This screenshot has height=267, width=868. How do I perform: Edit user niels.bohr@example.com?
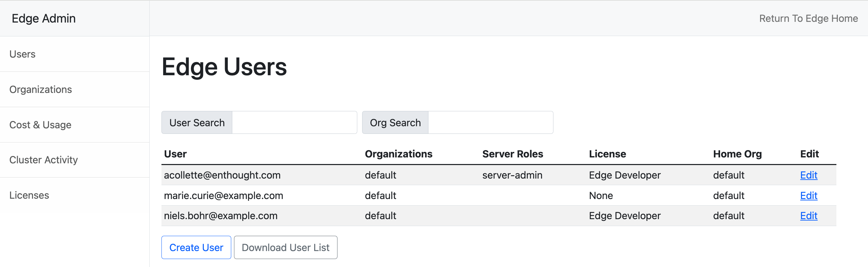(x=809, y=216)
